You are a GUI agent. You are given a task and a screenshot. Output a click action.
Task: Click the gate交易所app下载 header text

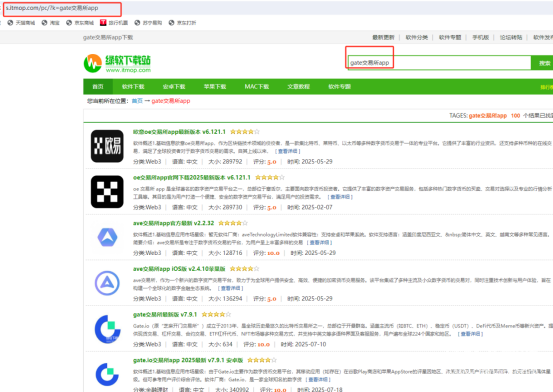click(108, 37)
